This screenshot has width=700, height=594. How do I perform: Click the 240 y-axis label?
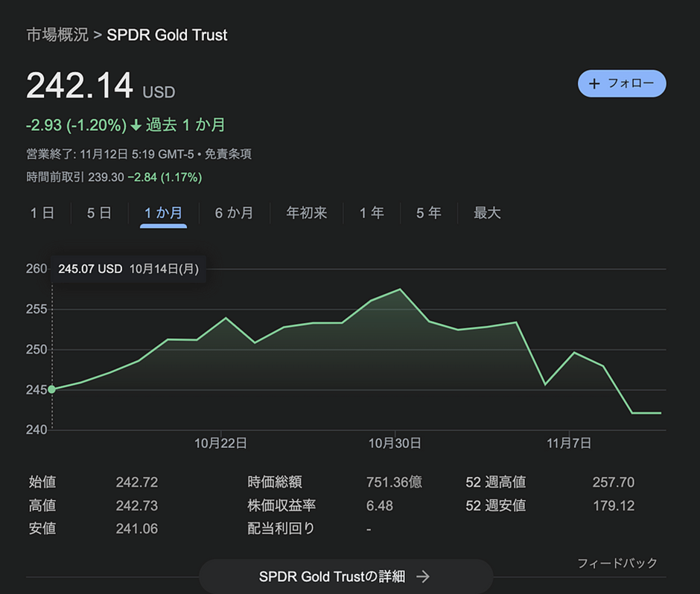coord(36,429)
